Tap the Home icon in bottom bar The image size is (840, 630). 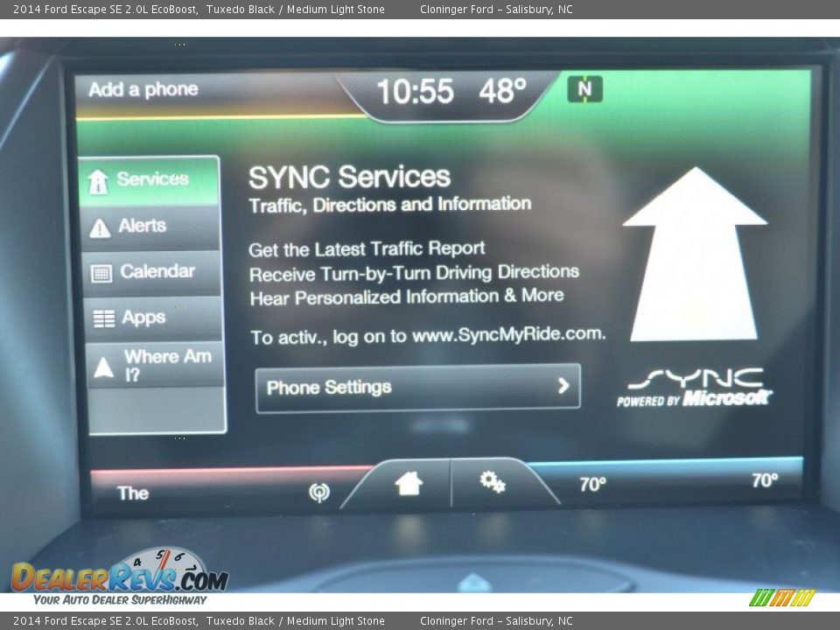[x=409, y=483]
